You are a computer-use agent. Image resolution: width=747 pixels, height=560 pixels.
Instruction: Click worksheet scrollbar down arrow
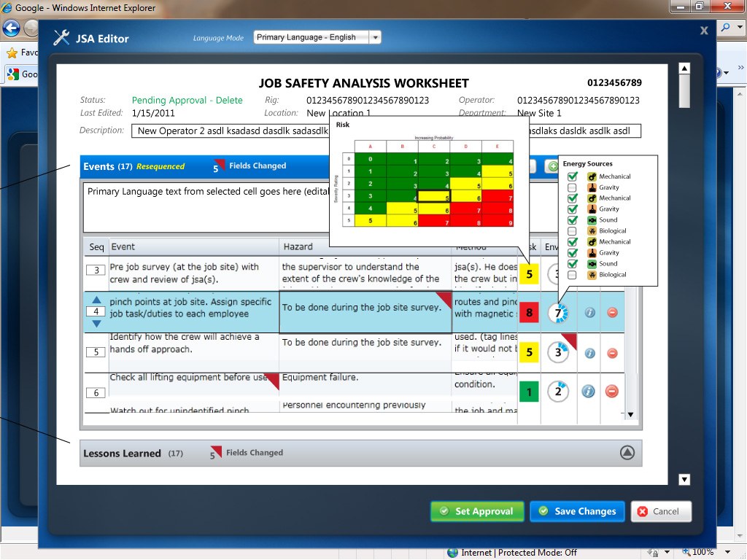684,480
